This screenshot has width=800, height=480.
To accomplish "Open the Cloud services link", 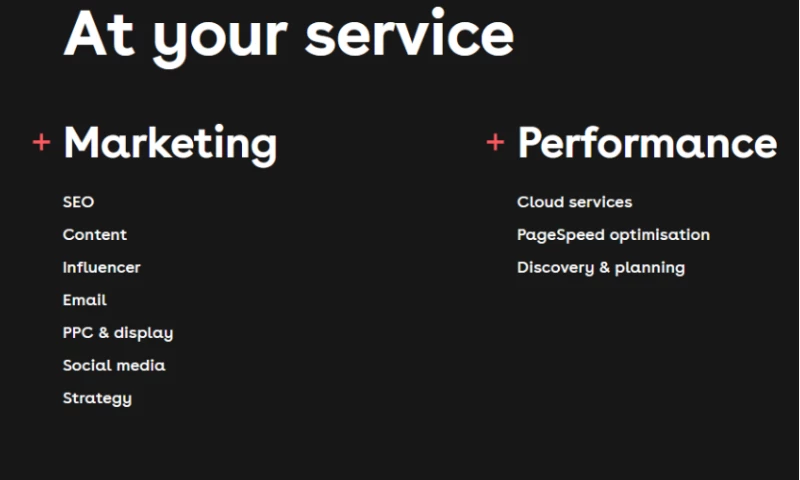I will pos(574,202).
